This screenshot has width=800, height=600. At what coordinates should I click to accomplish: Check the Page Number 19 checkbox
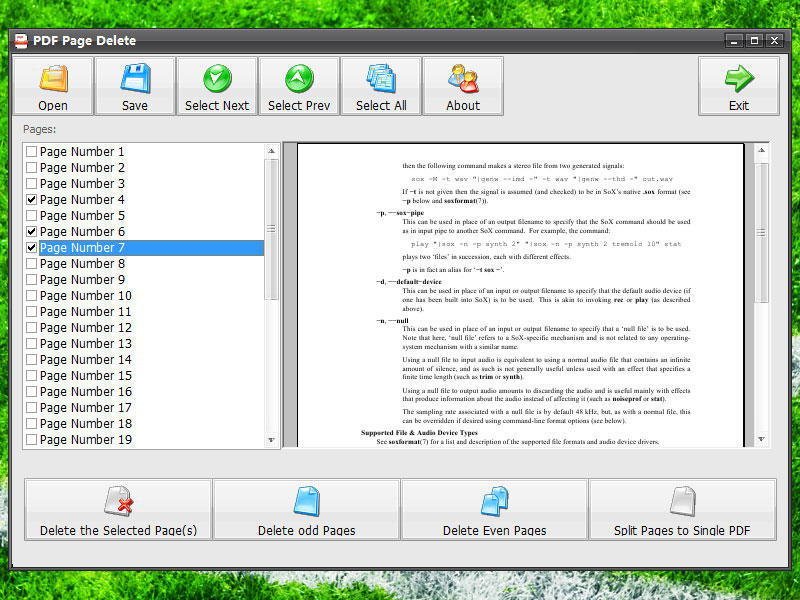(x=32, y=439)
